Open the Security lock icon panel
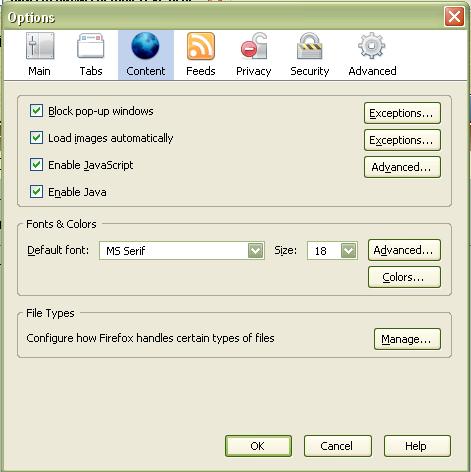 pyautogui.click(x=310, y=46)
